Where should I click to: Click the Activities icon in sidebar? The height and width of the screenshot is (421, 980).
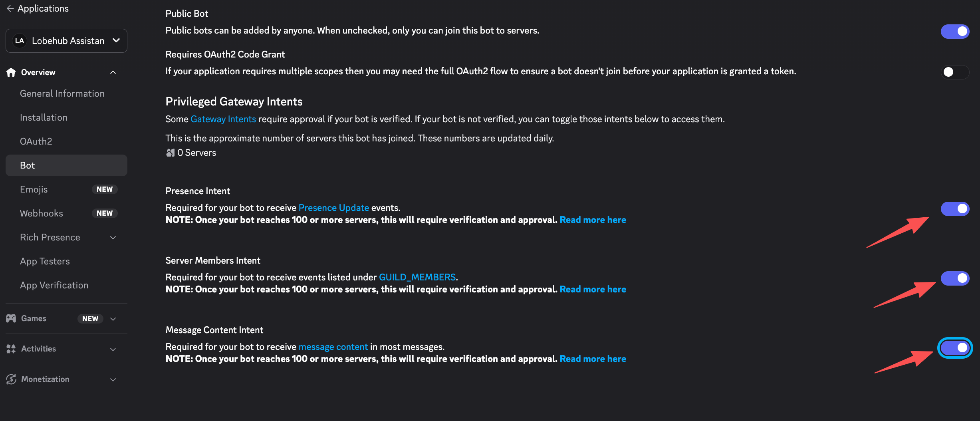pyautogui.click(x=11, y=349)
